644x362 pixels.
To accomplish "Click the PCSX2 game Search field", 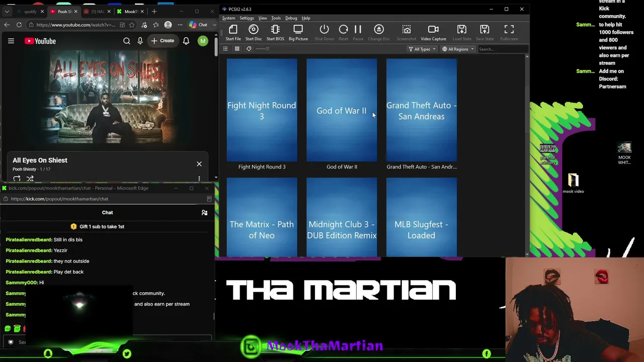I will click(x=502, y=49).
